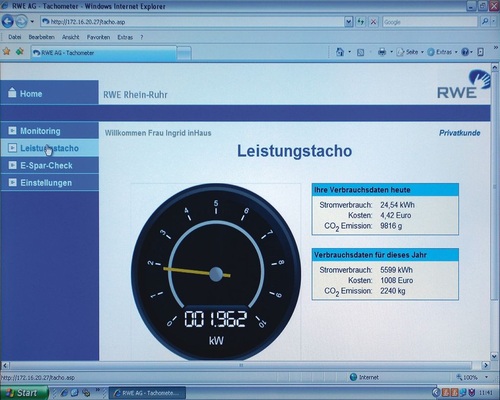This screenshot has width=500, height=400.
Task: Click the 001.962 kW digital readout
Action: coord(216,319)
